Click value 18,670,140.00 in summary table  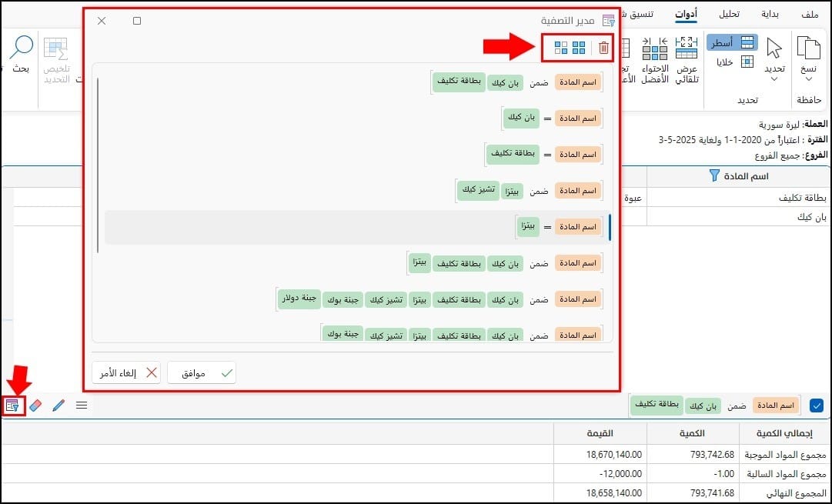[x=613, y=454]
